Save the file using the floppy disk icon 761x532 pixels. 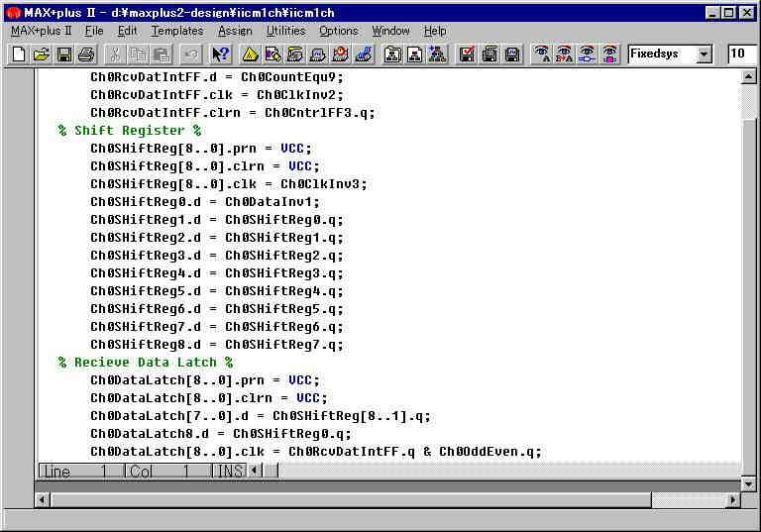click(x=64, y=54)
